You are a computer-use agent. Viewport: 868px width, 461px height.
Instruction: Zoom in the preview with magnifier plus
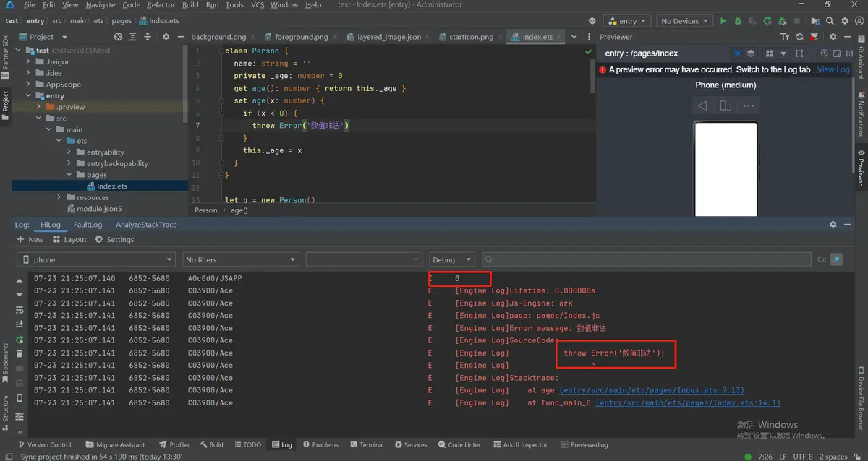tap(825, 53)
